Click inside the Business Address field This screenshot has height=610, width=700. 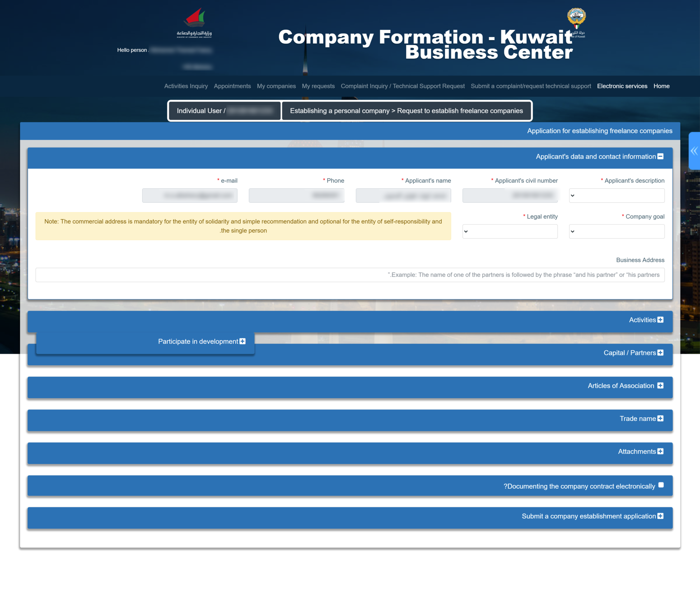pos(350,274)
